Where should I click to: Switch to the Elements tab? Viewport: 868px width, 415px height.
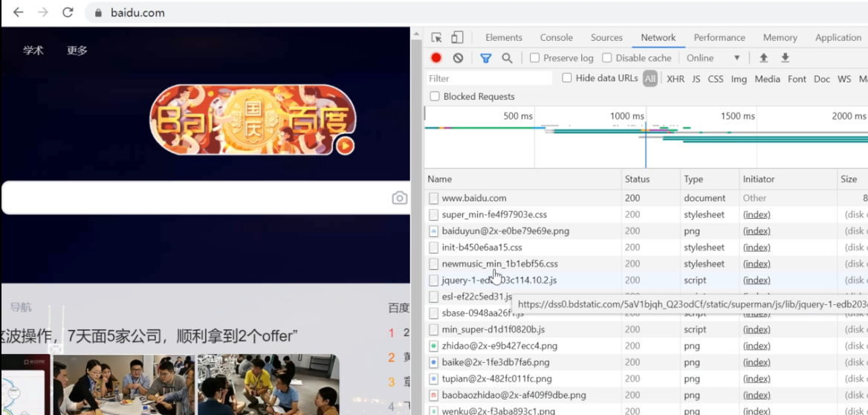coord(504,38)
